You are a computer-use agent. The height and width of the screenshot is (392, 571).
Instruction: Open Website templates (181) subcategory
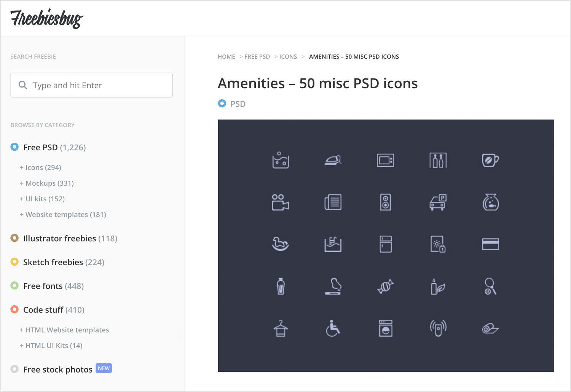[63, 214]
